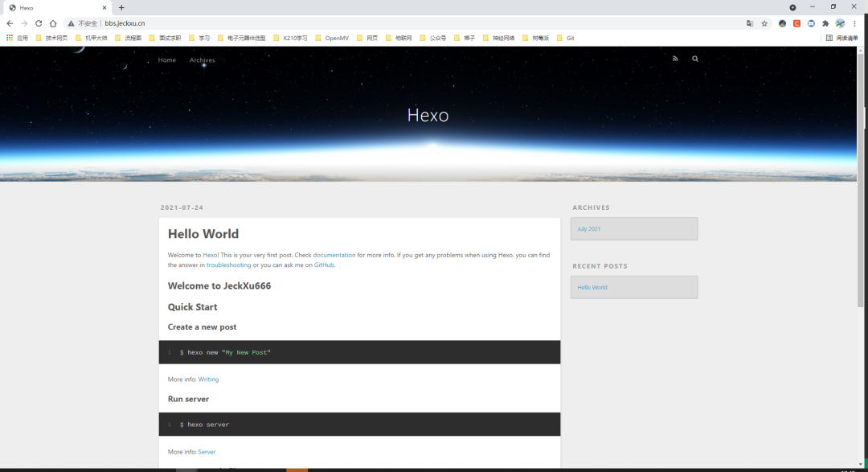Reload the current page
The image size is (868, 472).
coord(39,23)
